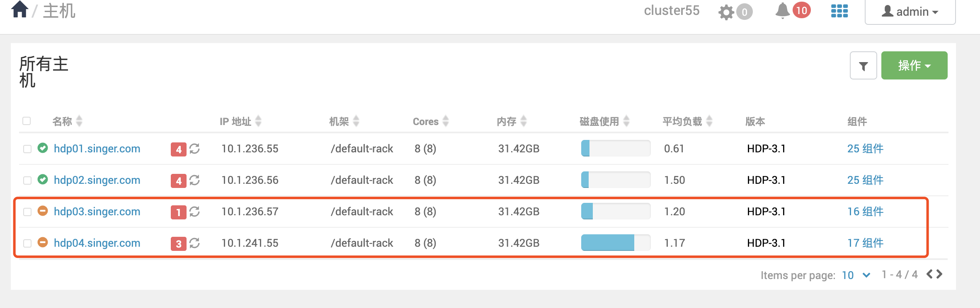Click the red alert badge 3 for hdp04
Image resolution: width=980 pixels, height=308 pixels.
[178, 243]
